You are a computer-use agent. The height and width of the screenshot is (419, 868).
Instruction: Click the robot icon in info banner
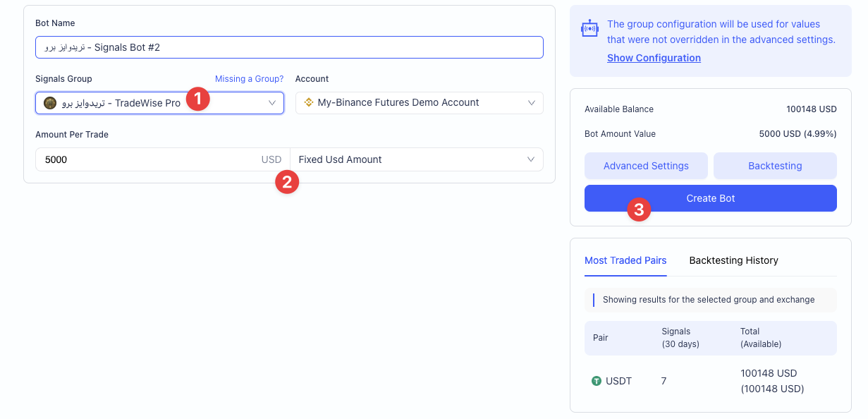[589, 28]
